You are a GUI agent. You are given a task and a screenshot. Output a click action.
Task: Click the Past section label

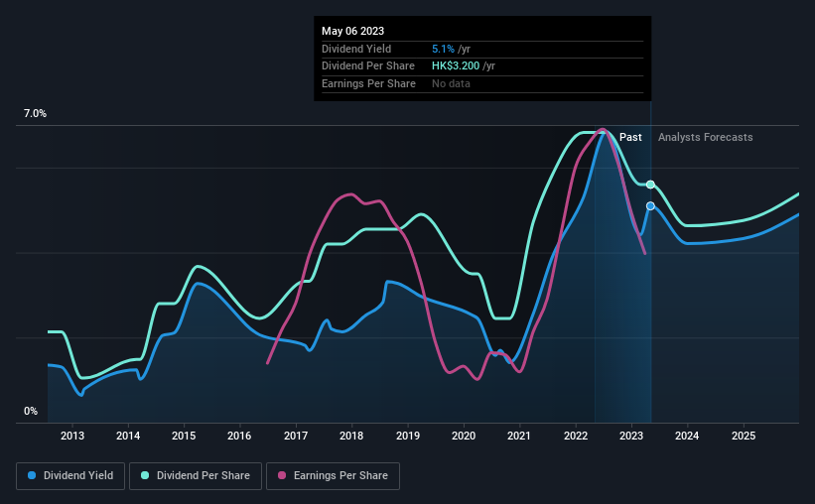tap(630, 137)
